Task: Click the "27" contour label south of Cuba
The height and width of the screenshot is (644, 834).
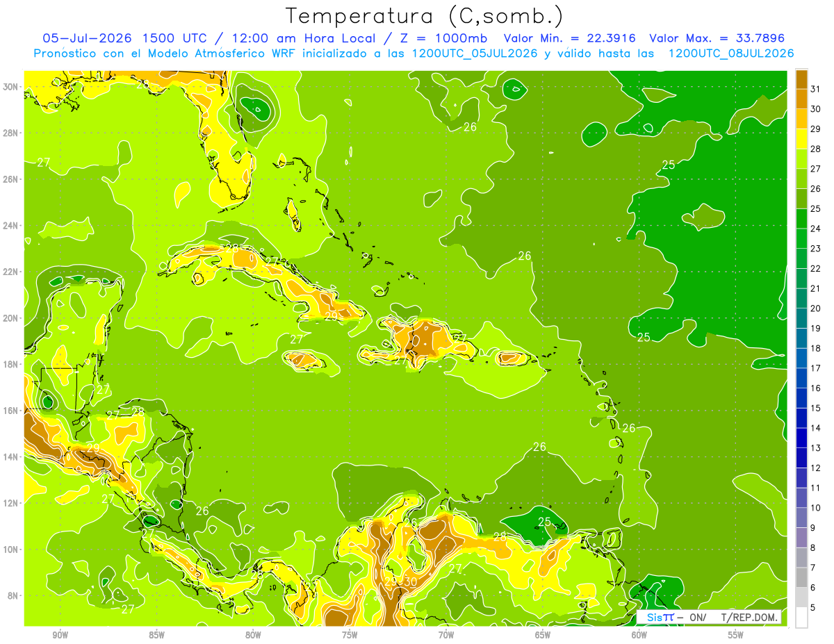Action: (x=297, y=339)
